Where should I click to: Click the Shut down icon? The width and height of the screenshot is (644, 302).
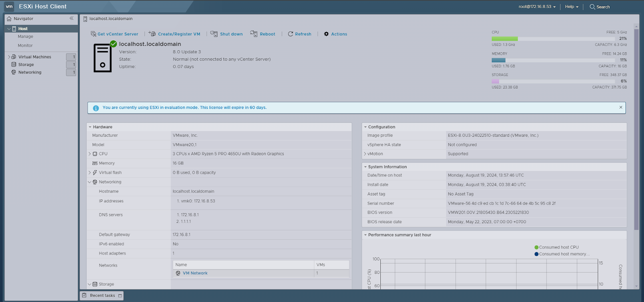pyautogui.click(x=214, y=34)
